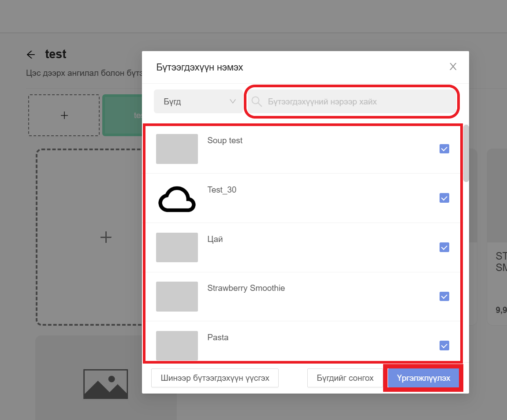The width and height of the screenshot is (507, 420).
Task: Click Шинээр бүтээгдэхүүн үүсгэх button
Action: pyautogui.click(x=215, y=378)
